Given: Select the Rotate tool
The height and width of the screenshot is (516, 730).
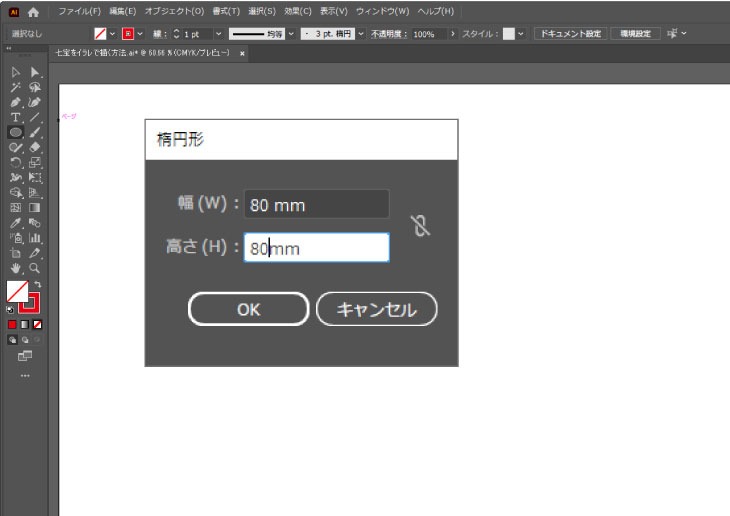Looking at the screenshot, I should point(15,163).
